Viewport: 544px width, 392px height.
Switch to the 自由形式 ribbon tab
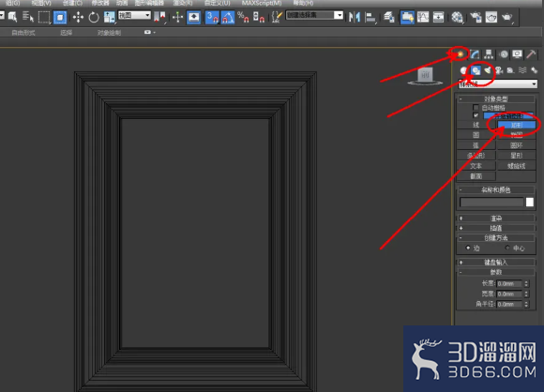(23, 33)
